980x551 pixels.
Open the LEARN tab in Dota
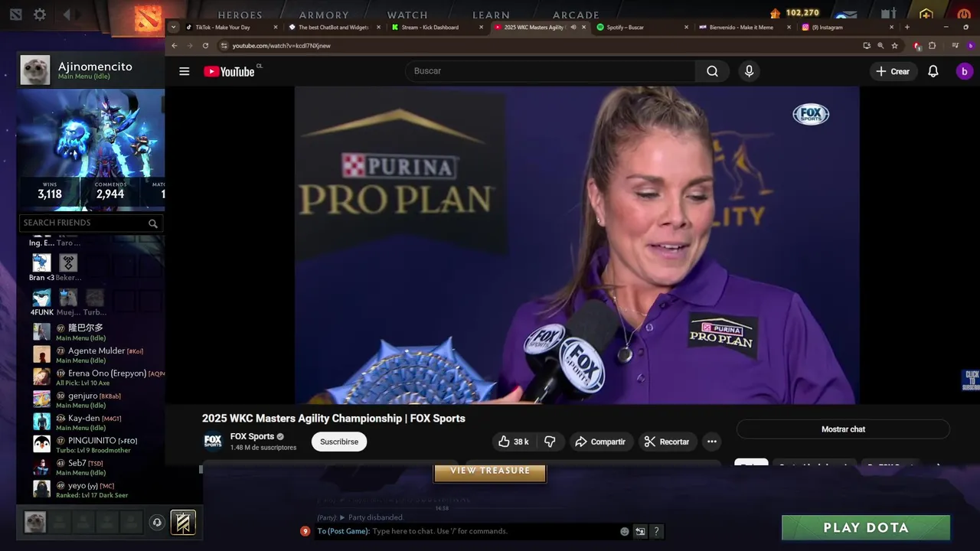tap(491, 15)
